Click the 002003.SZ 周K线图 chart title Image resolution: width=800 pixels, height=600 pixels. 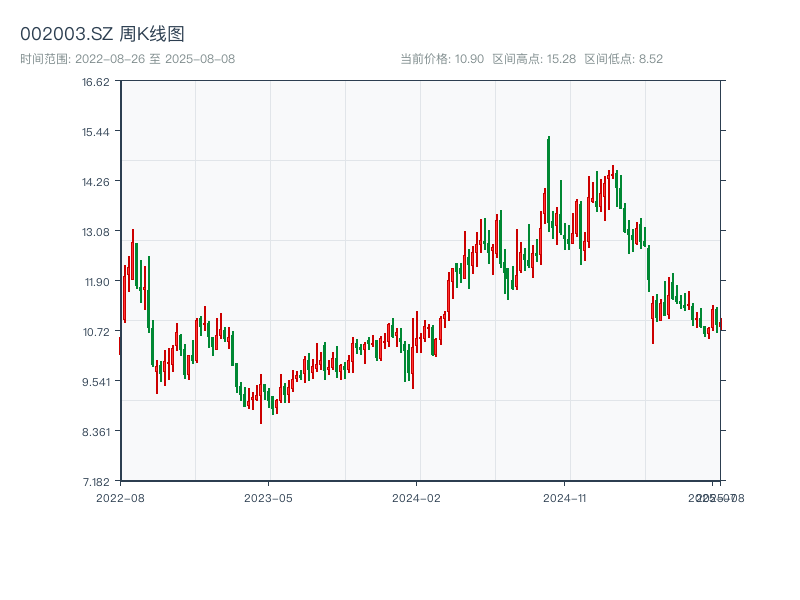102,35
